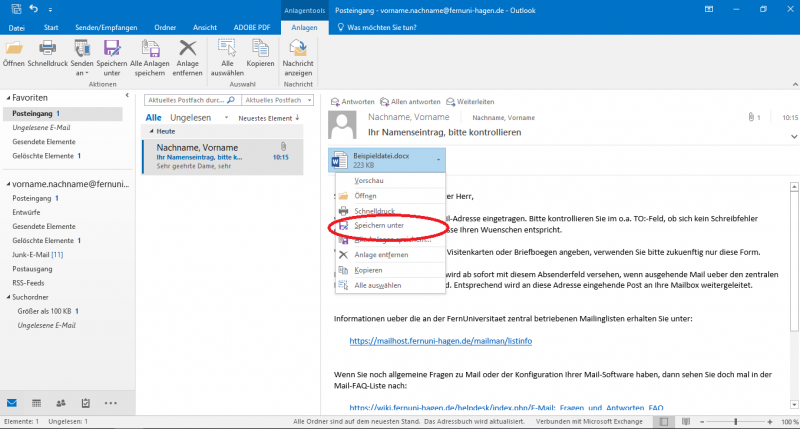Select the Größer als 100 KB search folder
The height and width of the screenshot is (429, 800).
[x=48, y=311]
